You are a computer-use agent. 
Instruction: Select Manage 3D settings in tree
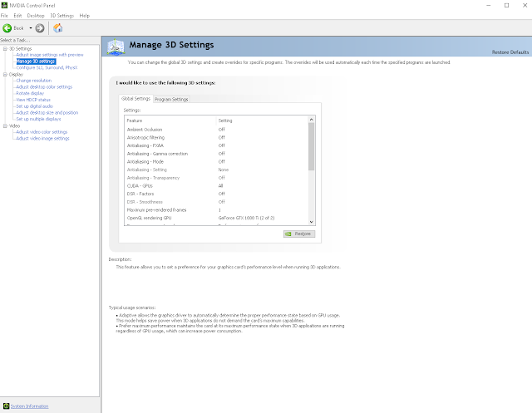36,61
